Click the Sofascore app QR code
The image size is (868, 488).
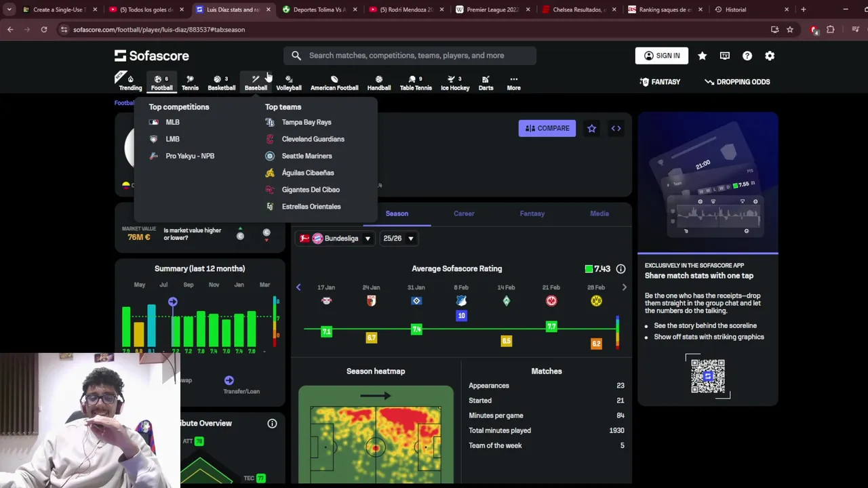click(x=707, y=376)
